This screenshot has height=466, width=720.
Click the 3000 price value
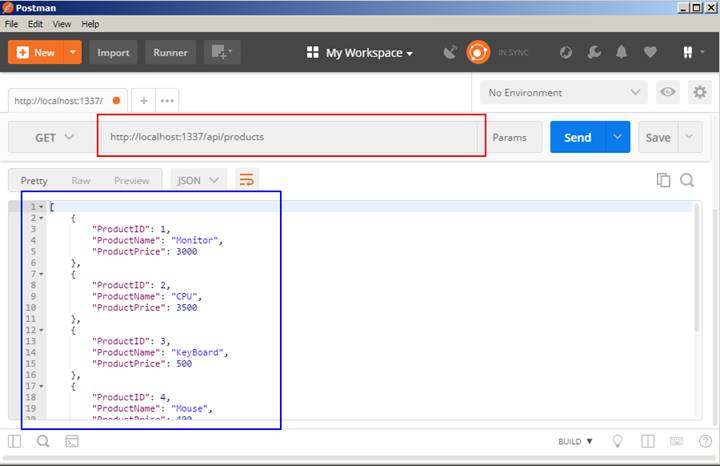tap(187, 251)
